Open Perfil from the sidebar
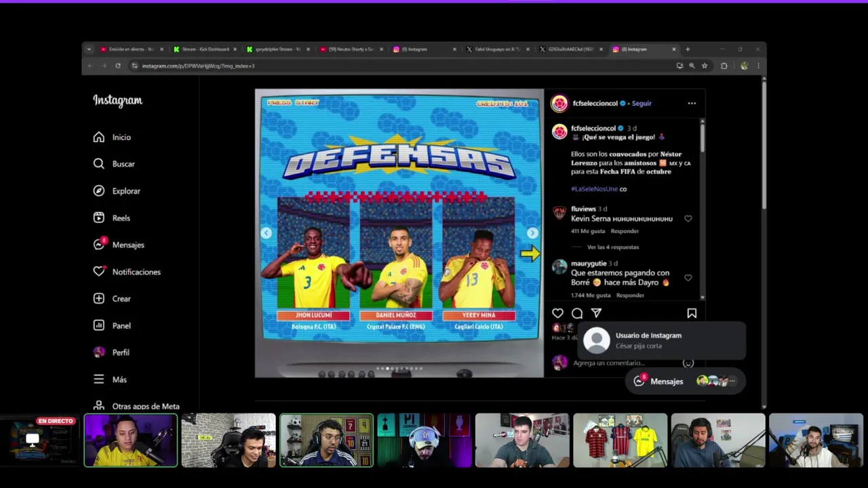The height and width of the screenshot is (488, 868). [111, 352]
